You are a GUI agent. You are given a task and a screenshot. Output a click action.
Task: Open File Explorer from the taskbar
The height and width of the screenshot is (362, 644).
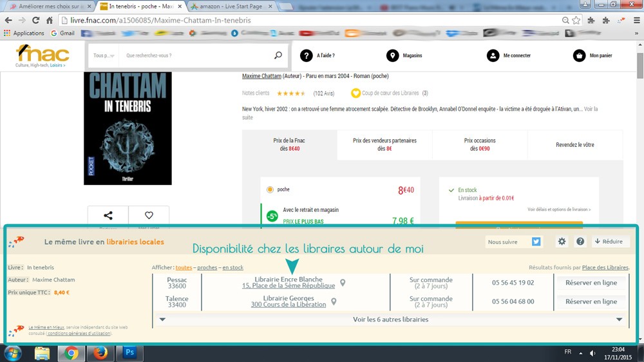point(42,353)
